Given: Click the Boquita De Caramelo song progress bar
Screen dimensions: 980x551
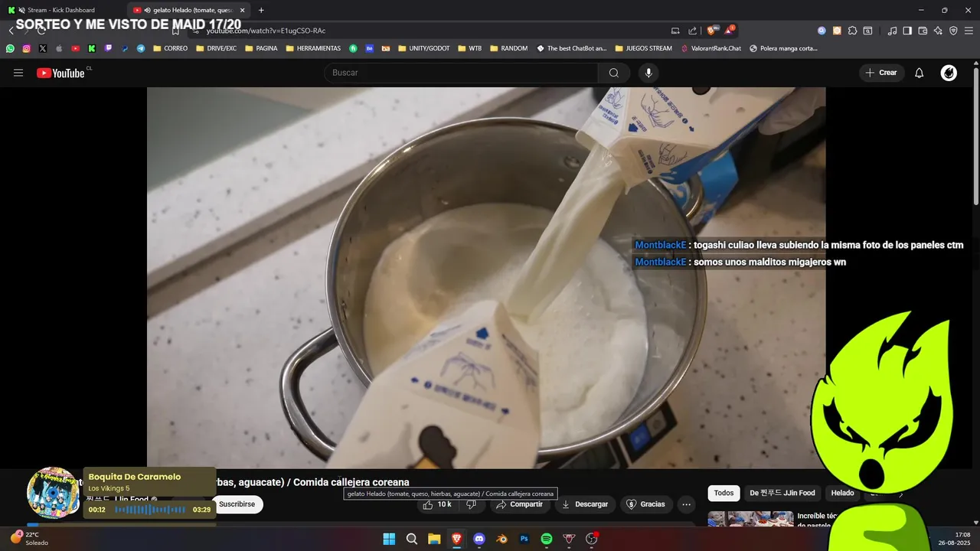Looking at the screenshot, I should coord(150,510).
